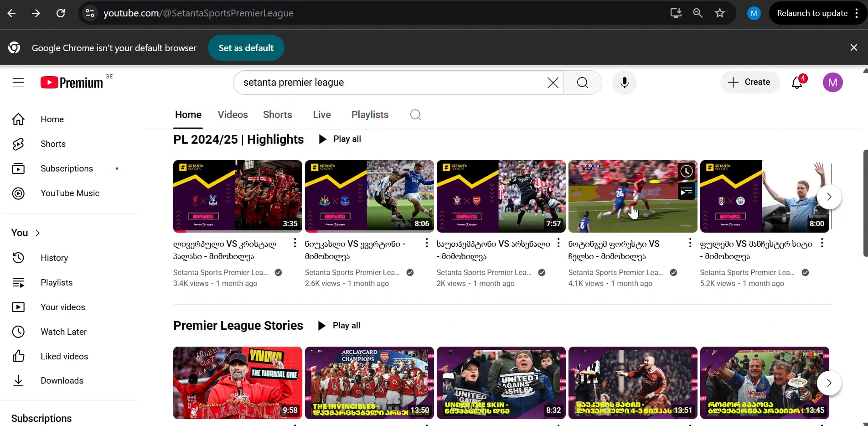Show next videos in Premier League Stories row

[x=829, y=383]
